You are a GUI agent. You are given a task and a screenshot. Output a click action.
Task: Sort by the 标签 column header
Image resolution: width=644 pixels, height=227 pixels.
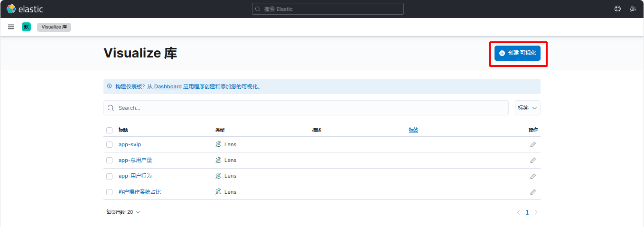413,130
